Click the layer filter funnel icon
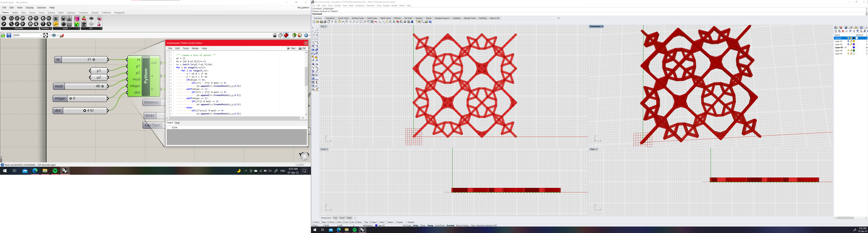Image resolution: width=868 pixels, height=233 pixels. (x=858, y=31)
